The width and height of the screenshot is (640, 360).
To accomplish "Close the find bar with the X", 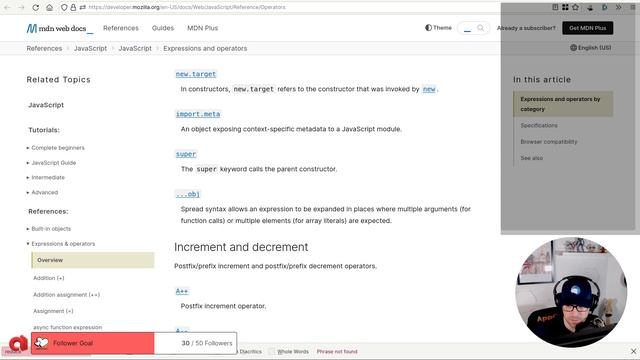I will point(633,351).
